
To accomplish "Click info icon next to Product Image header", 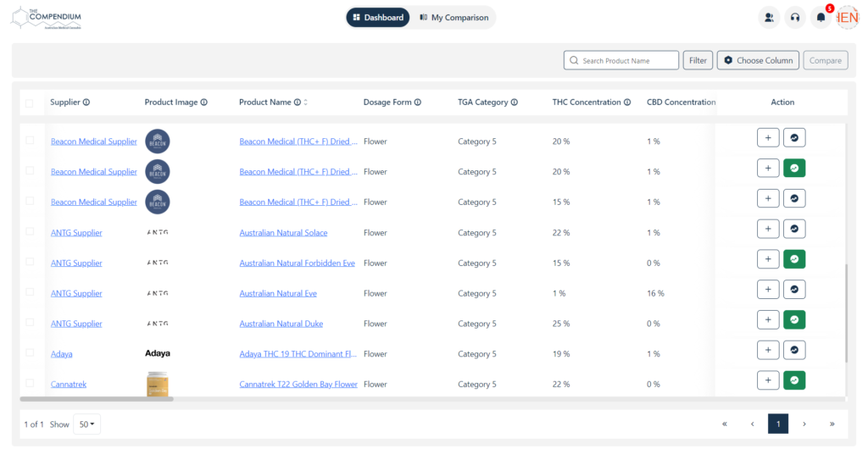I will pyautogui.click(x=204, y=103).
